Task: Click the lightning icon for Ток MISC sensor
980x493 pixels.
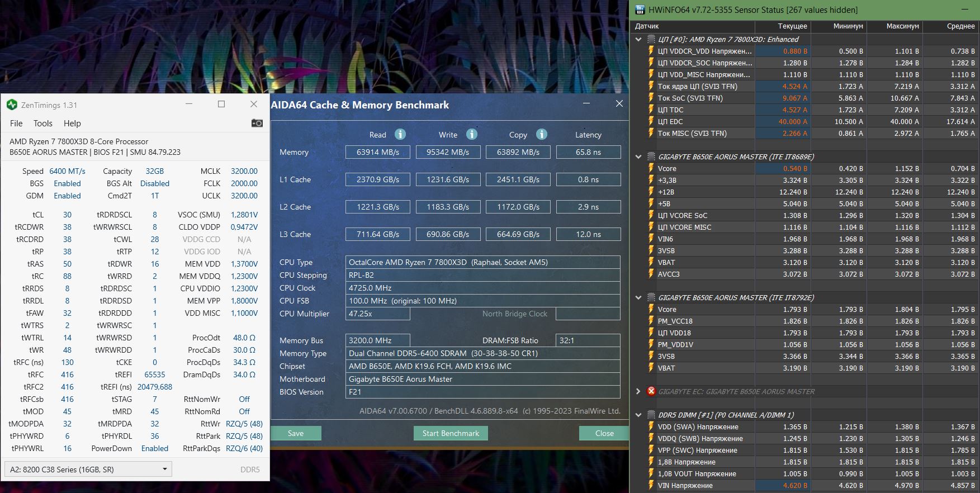Action: [x=651, y=133]
